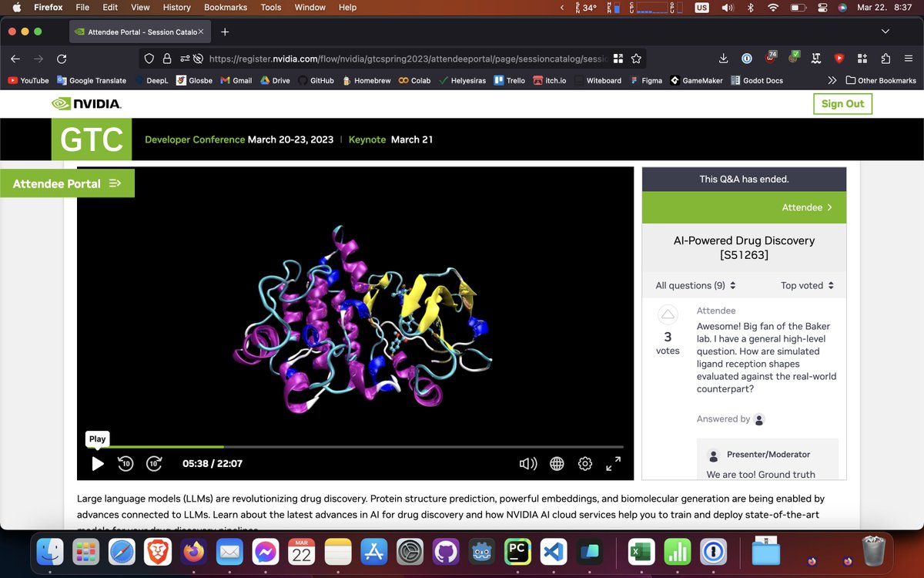Open macOS Control Center icon
Viewport: 924px width, 578px height.
click(821, 7)
